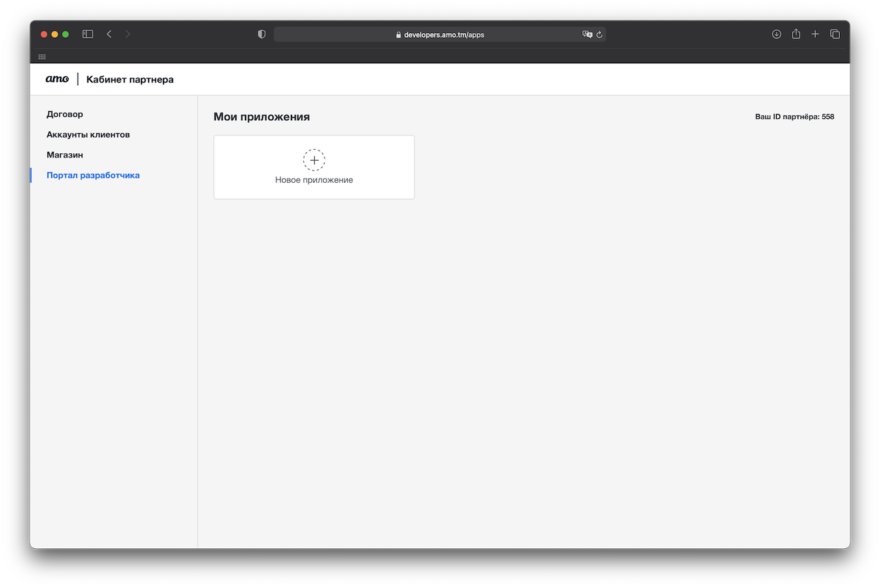Open the Safari share icon

(795, 34)
